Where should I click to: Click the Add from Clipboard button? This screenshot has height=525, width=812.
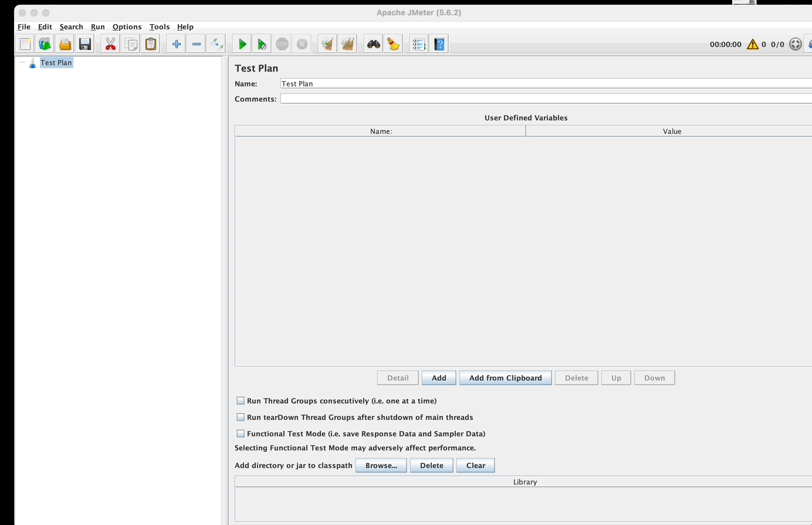pos(505,377)
